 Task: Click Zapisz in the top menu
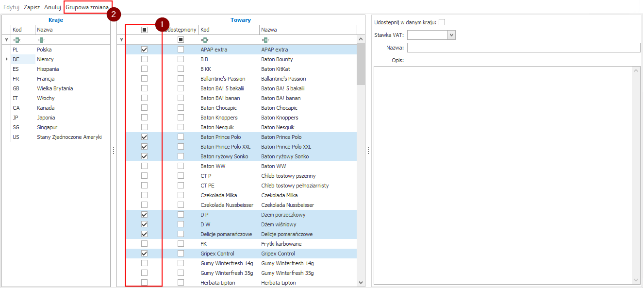[x=32, y=7]
